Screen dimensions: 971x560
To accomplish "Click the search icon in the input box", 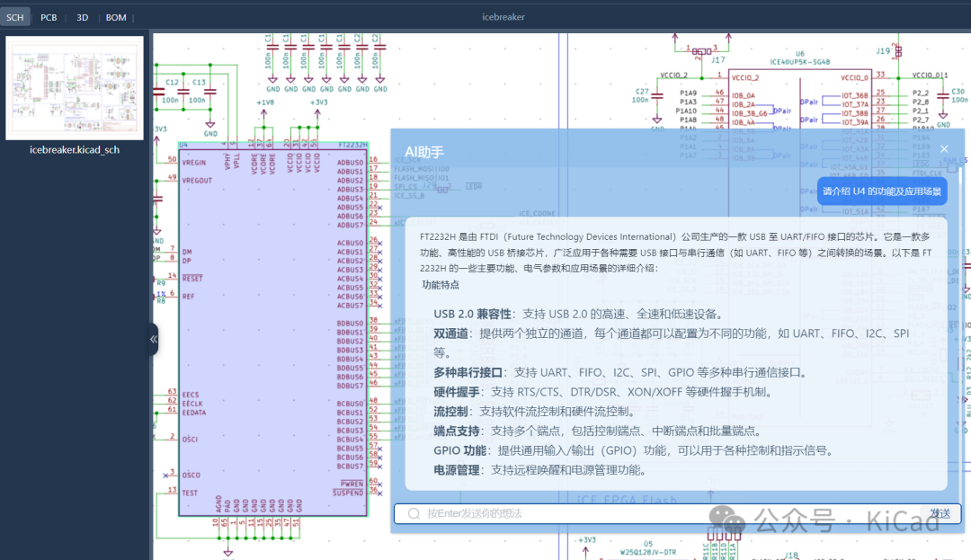I will pos(414,513).
